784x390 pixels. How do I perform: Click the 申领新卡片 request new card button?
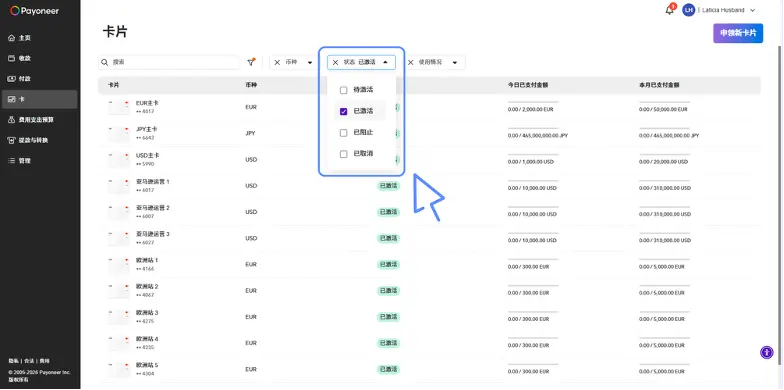(738, 33)
